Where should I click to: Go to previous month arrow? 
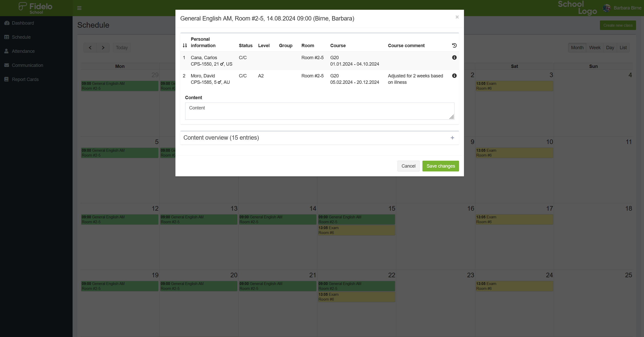point(90,48)
